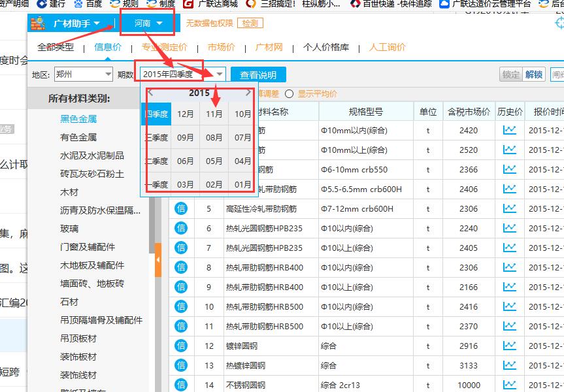Select 玻璃 material category
This screenshot has width=564, height=392.
(x=69, y=229)
